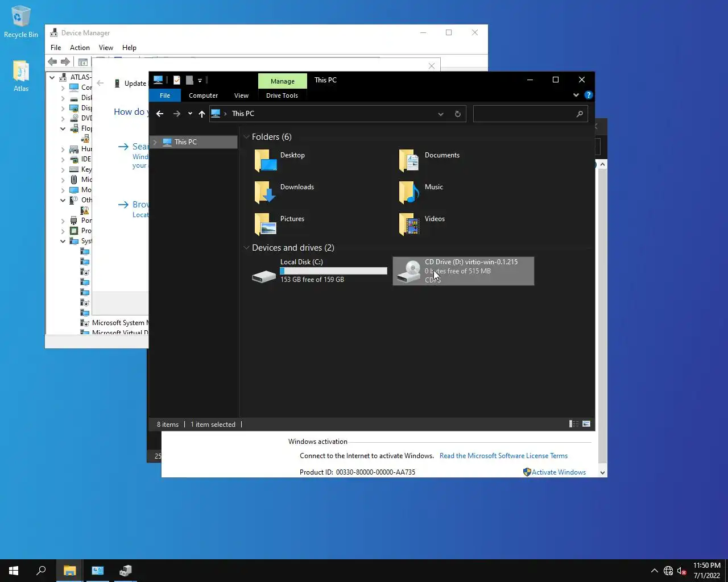Open Device Manager View menu
The height and width of the screenshot is (582, 728).
[x=106, y=48]
